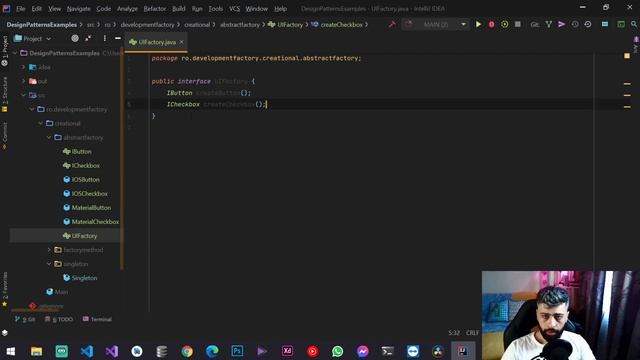The height and width of the screenshot is (360, 640).
Task: Click the gray Stop square icon
Action: click(518, 24)
